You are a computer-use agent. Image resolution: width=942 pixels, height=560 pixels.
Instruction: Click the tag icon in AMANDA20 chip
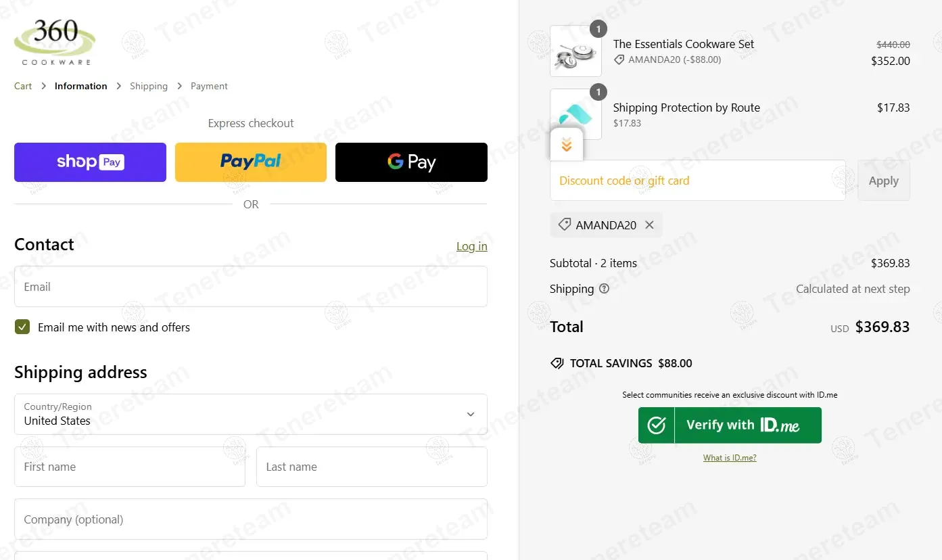[x=564, y=225]
